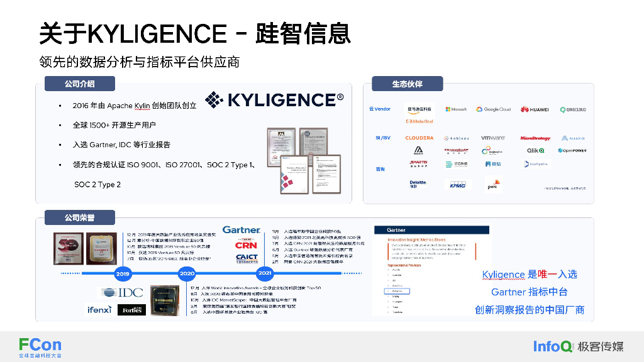
Task: Select the 生态伙伴 section label
Action: click(x=407, y=84)
